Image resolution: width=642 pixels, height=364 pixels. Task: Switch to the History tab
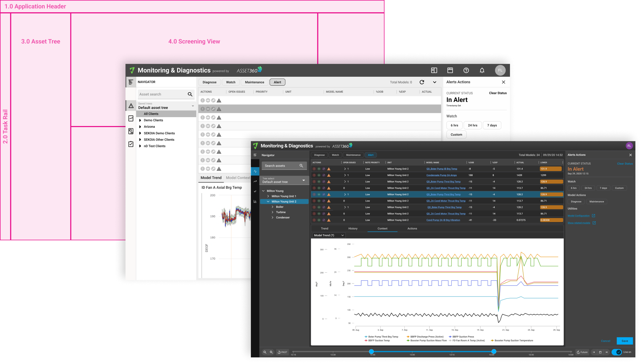[x=353, y=228]
